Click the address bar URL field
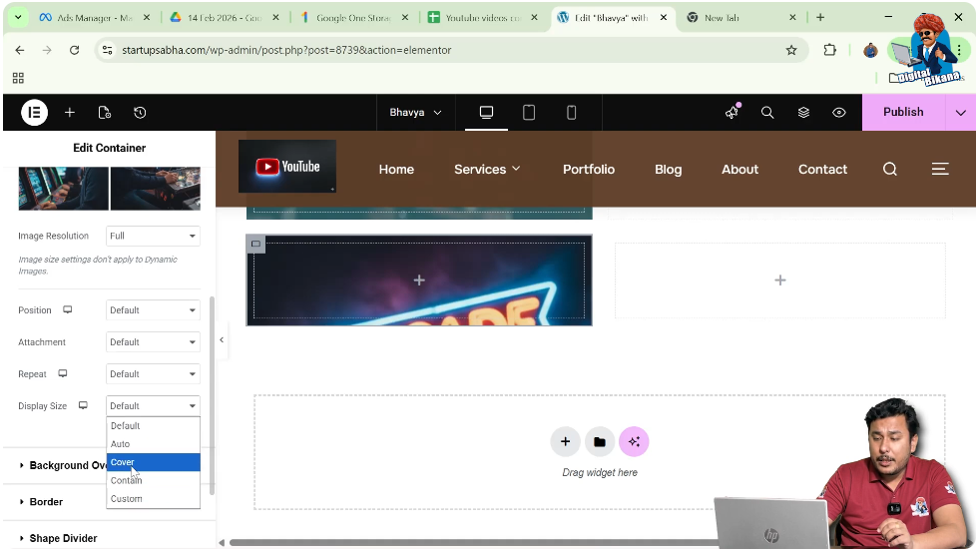The height and width of the screenshot is (552, 980). pos(450,50)
